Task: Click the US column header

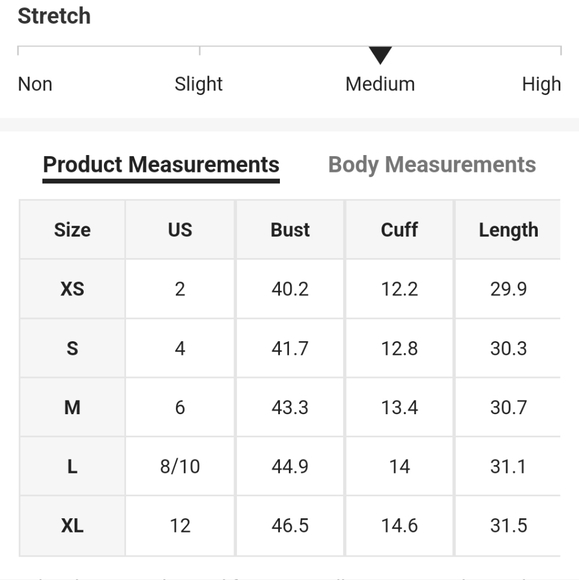Action: point(180,230)
